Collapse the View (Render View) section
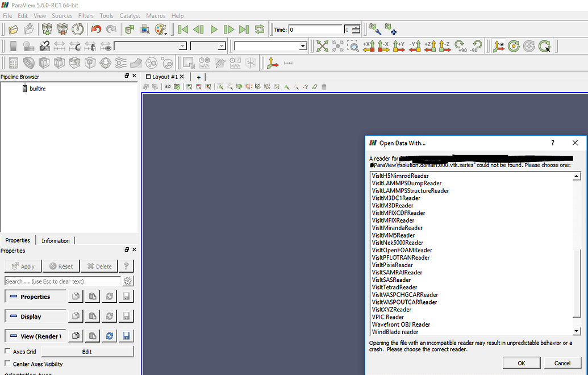Image resolution: width=588 pixels, height=375 pixels. click(x=35, y=336)
